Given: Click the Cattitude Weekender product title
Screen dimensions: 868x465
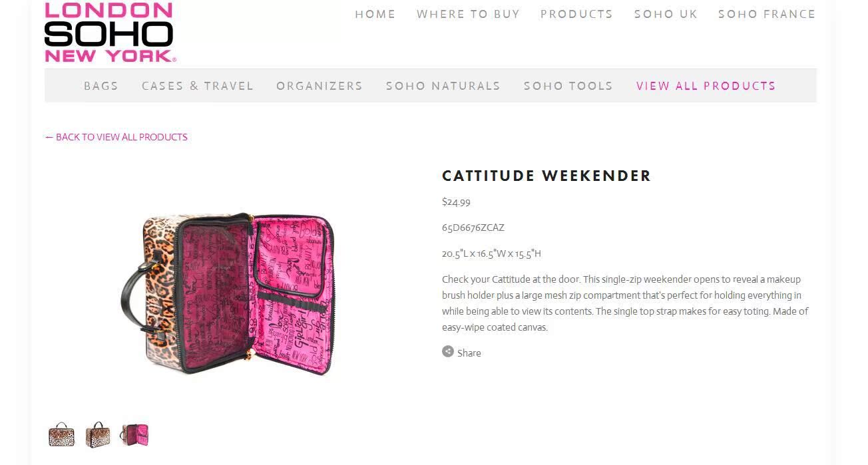Looking at the screenshot, I should pyautogui.click(x=546, y=176).
